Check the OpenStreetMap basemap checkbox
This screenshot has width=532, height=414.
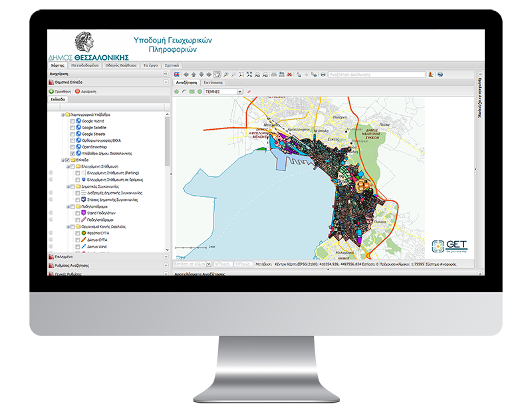tap(72, 147)
